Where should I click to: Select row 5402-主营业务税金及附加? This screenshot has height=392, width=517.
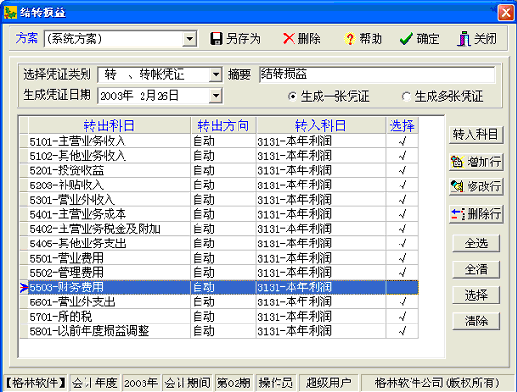click(x=219, y=229)
